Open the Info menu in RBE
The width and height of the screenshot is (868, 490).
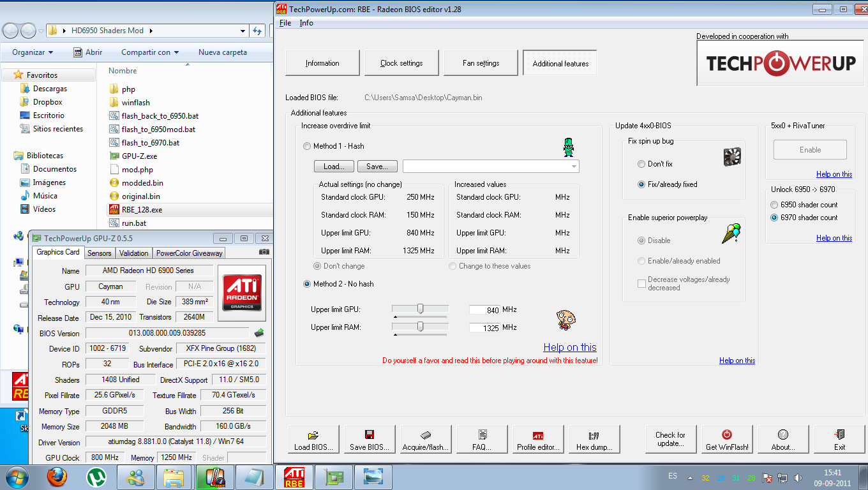[306, 23]
